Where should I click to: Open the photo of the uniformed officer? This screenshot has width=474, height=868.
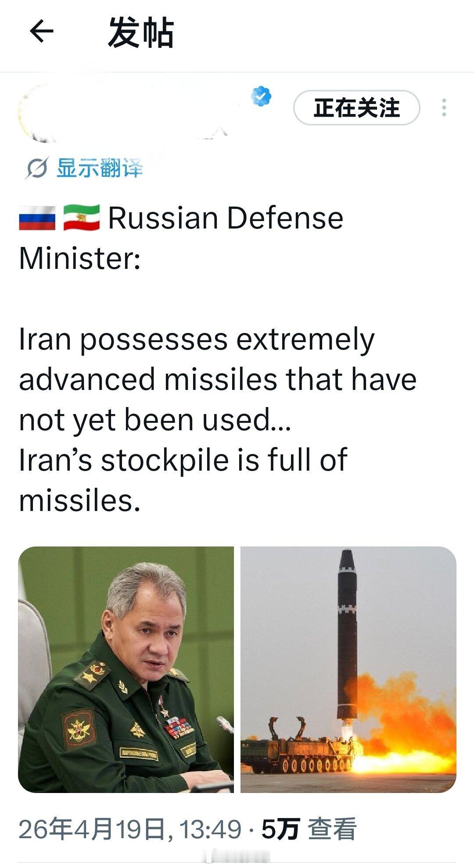point(126,669)
